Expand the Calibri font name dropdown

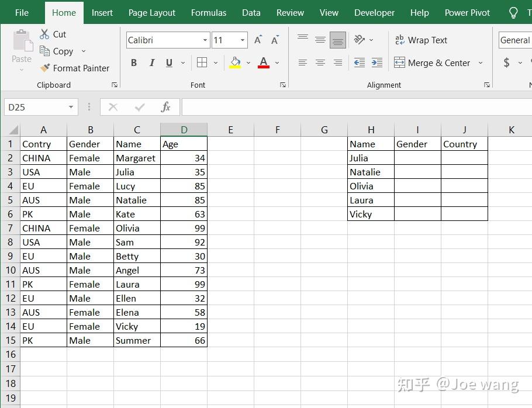(205, 40)
